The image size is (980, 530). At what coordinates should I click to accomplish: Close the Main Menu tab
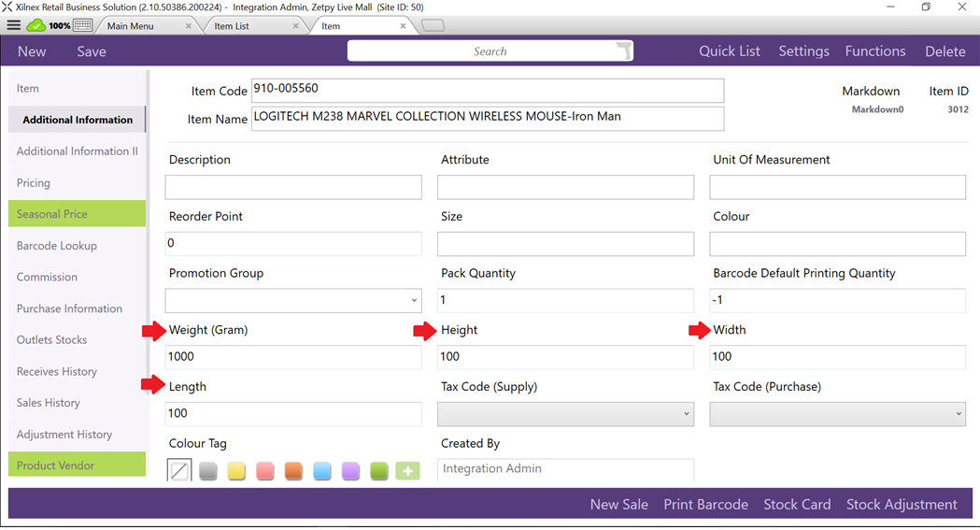[188, 25]
